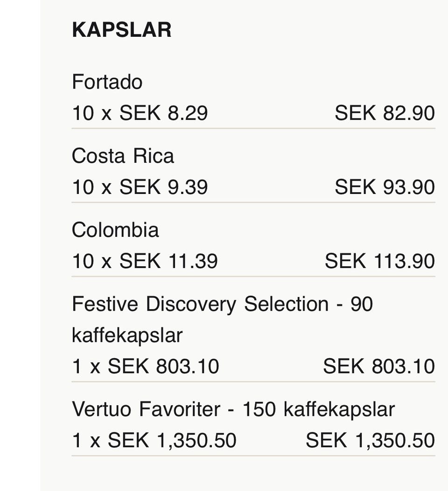Select the 10 x SEK 11.39 text
Image resolution: width=448 pixels, height=491 pixels.
pos(145,261)
